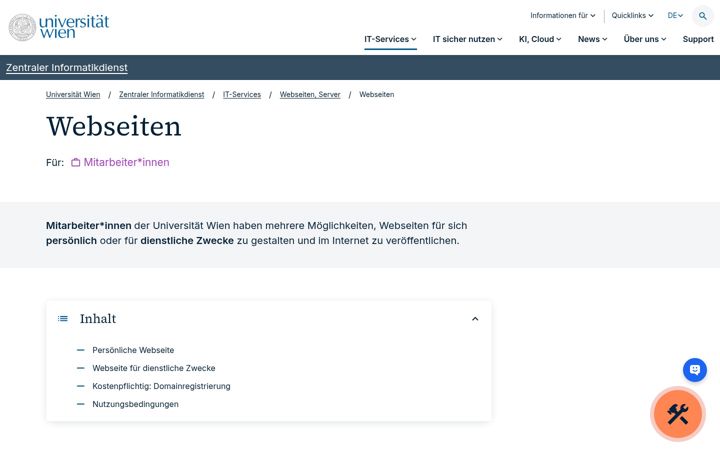Screen dimensions: 720x450
Task: Jump to Webseite für dienstliche Zwecke
Action: coord(154,368)
